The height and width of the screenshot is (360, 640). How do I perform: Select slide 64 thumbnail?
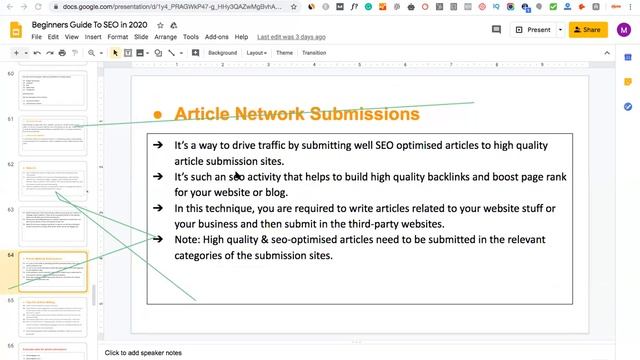coord(53,272)
